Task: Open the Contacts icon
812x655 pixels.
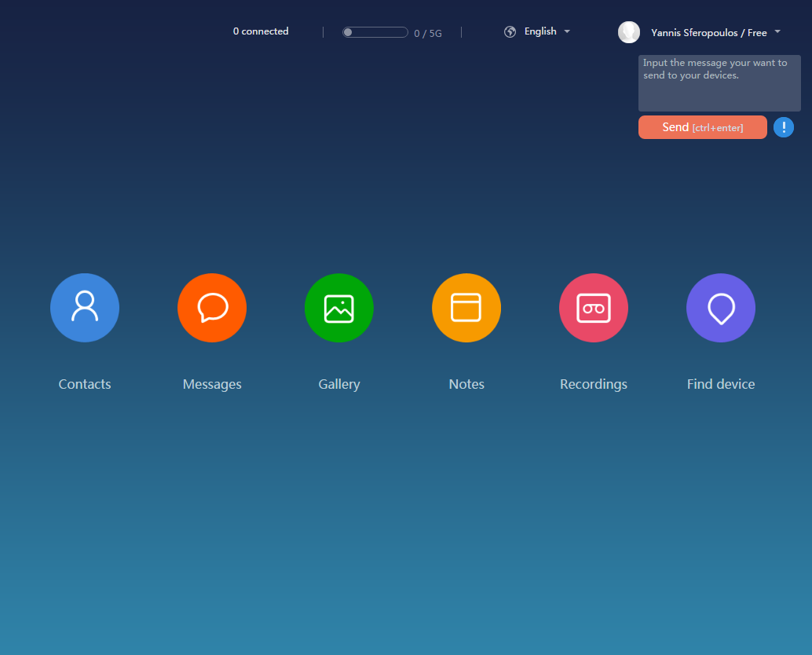Action: pyautogui.click(x=85, y=308)
